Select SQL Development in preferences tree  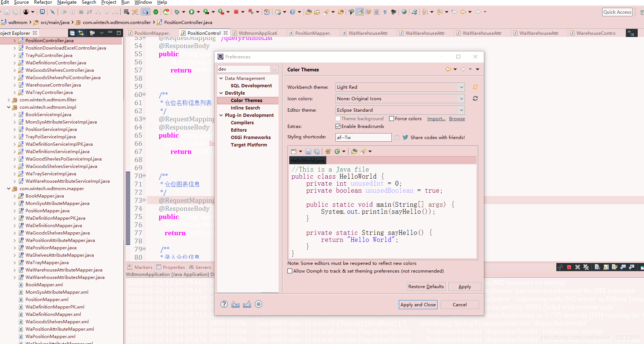pos(251,86)
